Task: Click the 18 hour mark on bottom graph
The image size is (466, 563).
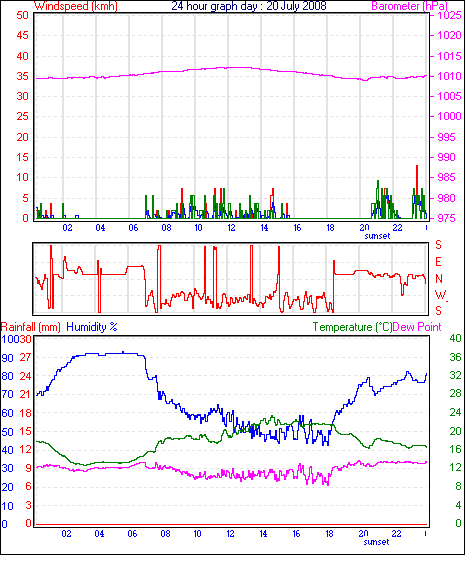Action: [x=329, y=534]
